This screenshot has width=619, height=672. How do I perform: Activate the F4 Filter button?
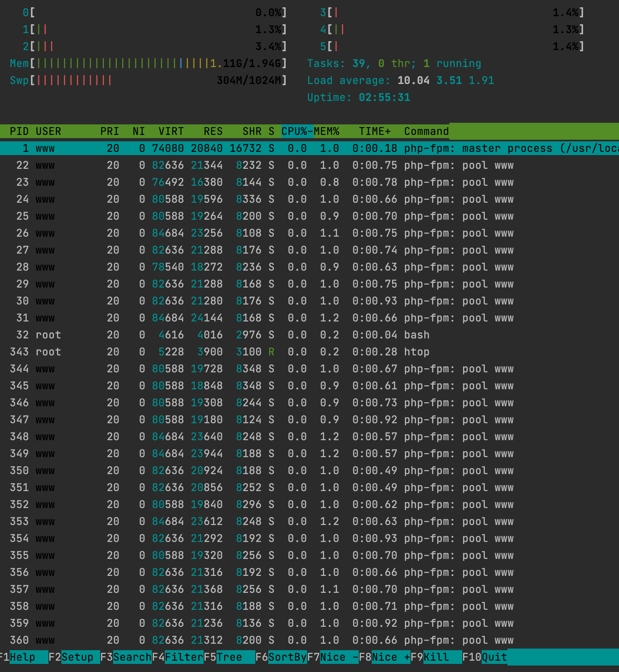(178, 657)
